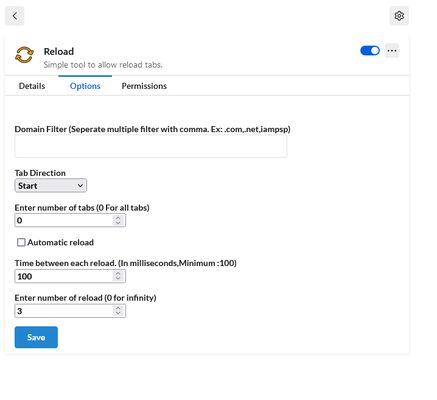Increase number of reload value

[x=118, y=308]
